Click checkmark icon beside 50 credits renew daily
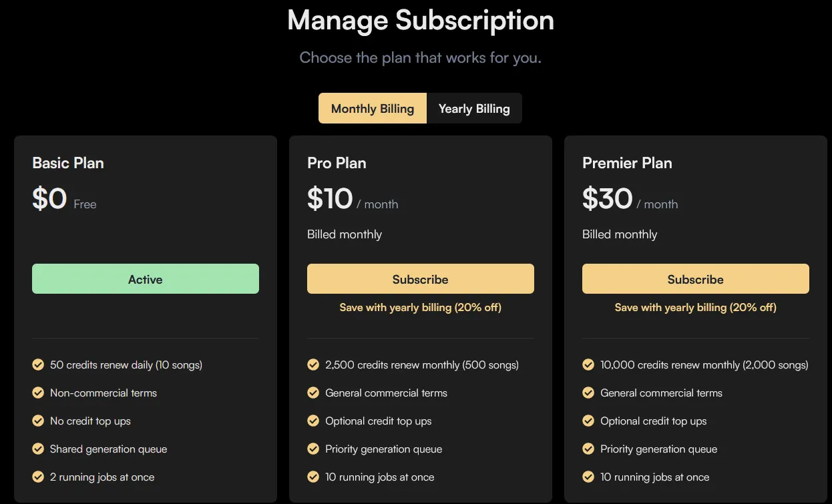The height and width of the screenshot is (504, 832). point(38,364)
